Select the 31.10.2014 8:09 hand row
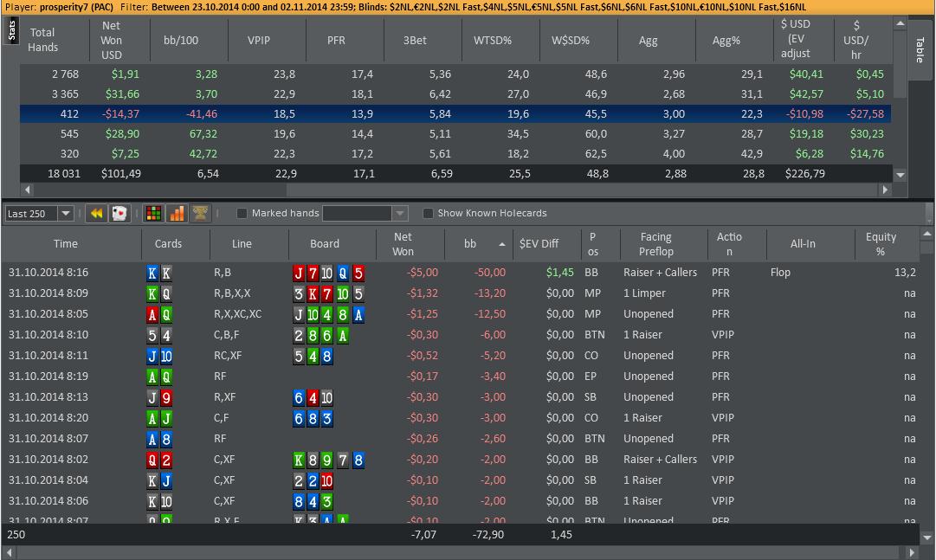 (461, 293)
